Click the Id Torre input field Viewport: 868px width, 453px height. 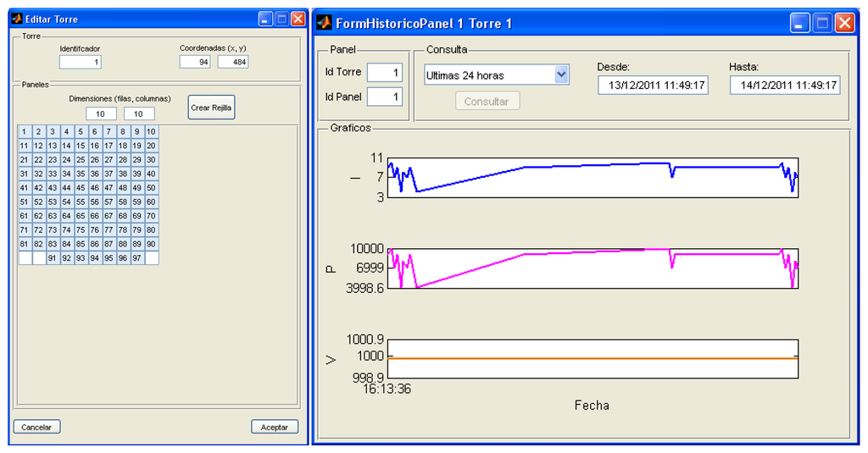pos(385,73)
